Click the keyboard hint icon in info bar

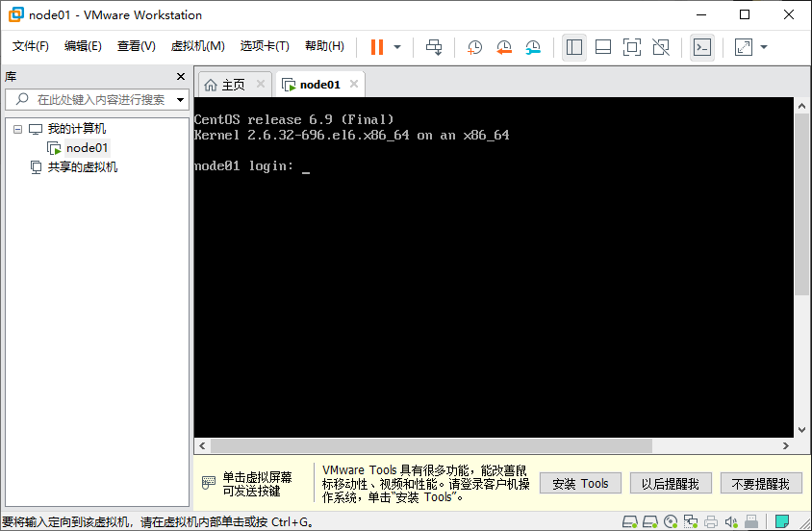[208, 483]
